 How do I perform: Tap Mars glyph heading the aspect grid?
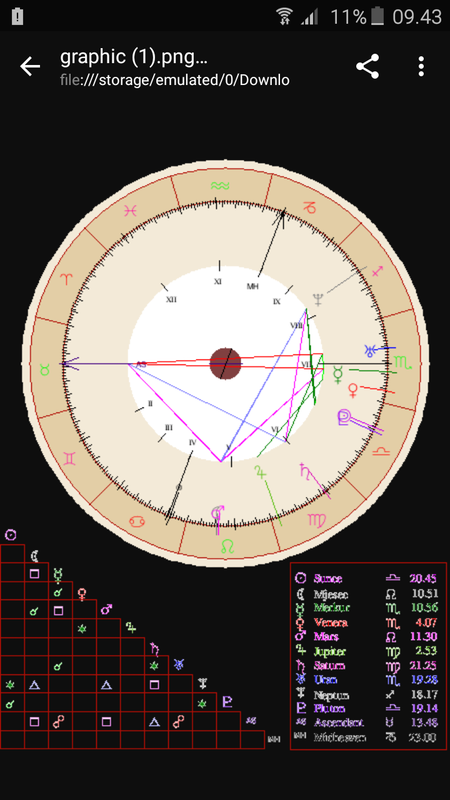coord(107,609)
